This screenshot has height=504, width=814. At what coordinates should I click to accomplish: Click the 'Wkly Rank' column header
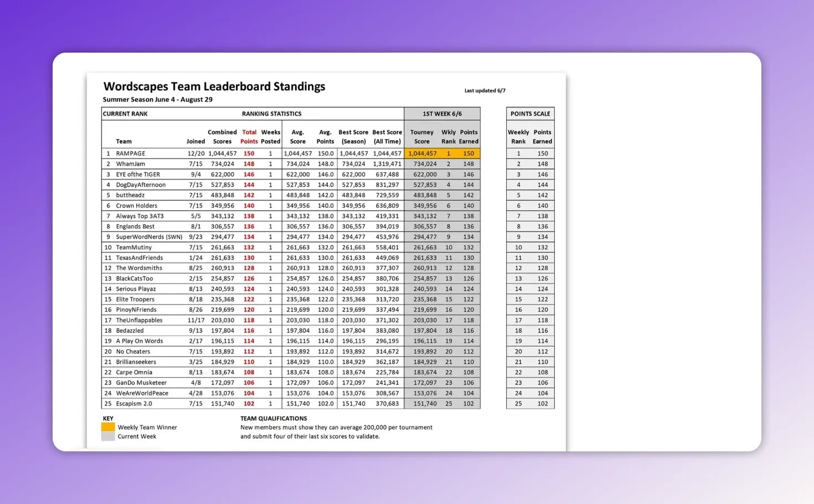click(x=449, y=137)
